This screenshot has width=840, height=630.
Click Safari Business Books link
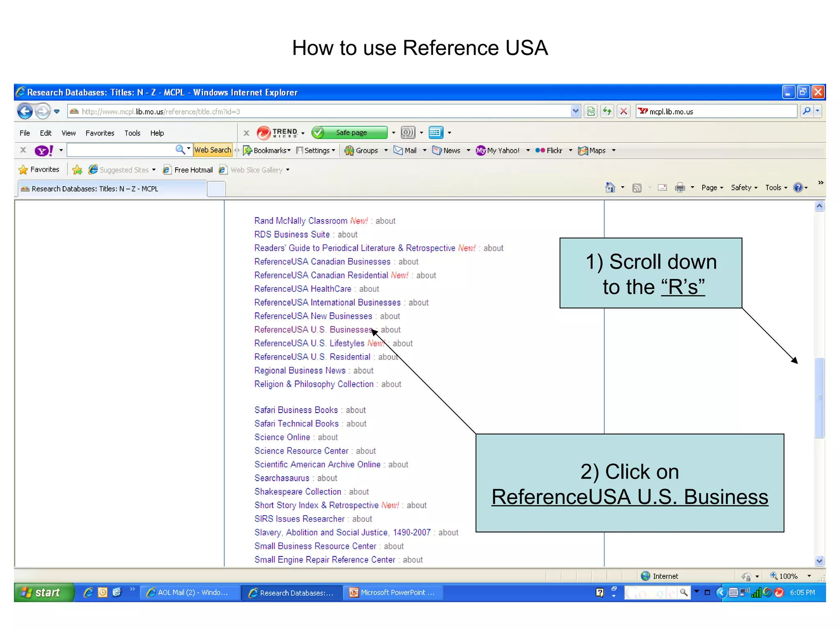[296, 410]
